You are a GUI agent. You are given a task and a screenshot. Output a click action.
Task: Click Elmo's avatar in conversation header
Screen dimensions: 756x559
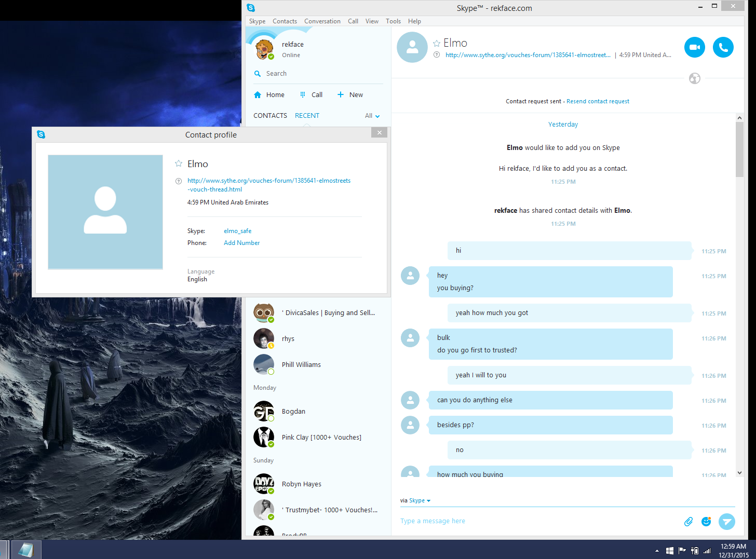click(412, 47)
